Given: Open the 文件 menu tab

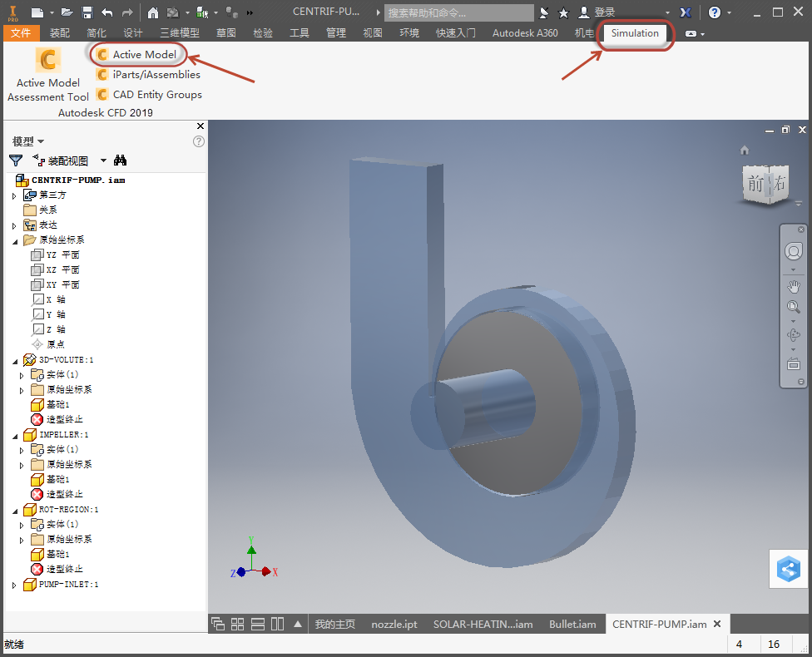Looking at the screenshot, I should pos(21,33).
